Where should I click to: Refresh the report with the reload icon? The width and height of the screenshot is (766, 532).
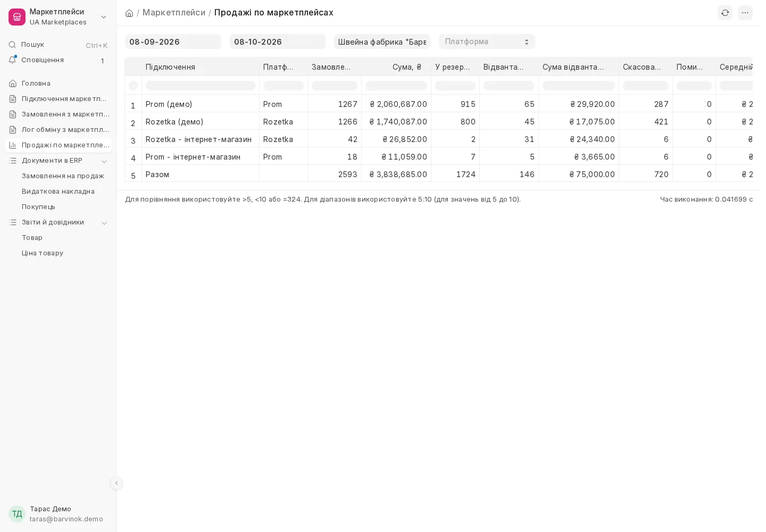(x=725, y=13)
